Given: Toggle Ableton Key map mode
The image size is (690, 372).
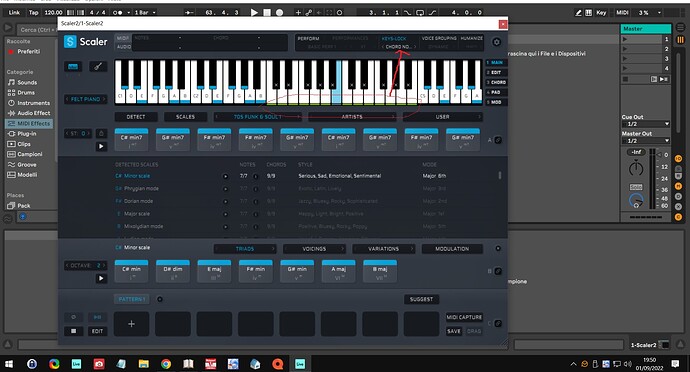Looking at the screenshot, I should click(x=601, y=13).
